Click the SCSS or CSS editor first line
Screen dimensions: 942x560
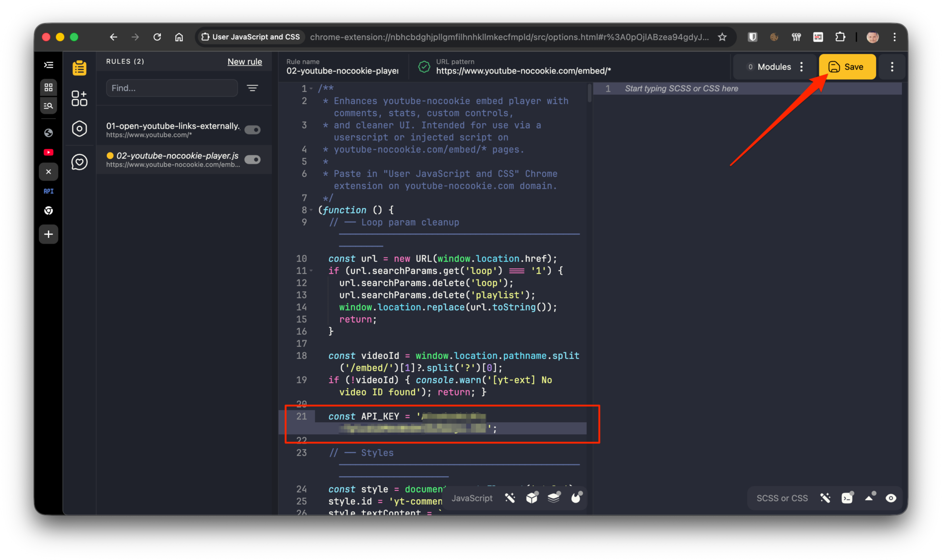pos(748,89)
